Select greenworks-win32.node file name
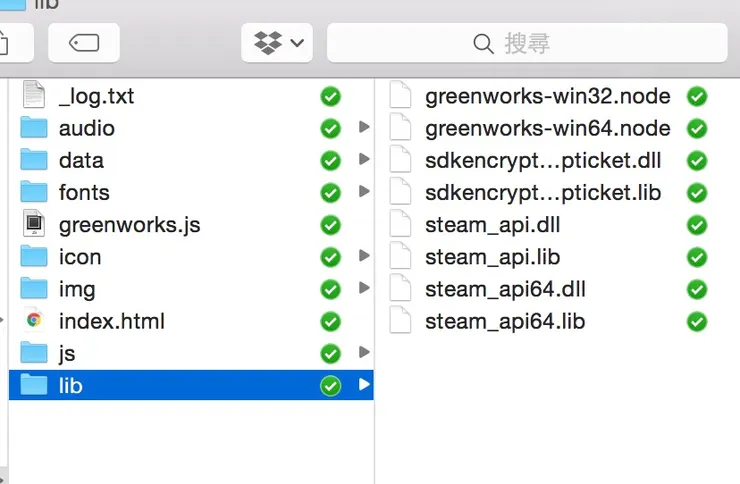 pos(547,97)
